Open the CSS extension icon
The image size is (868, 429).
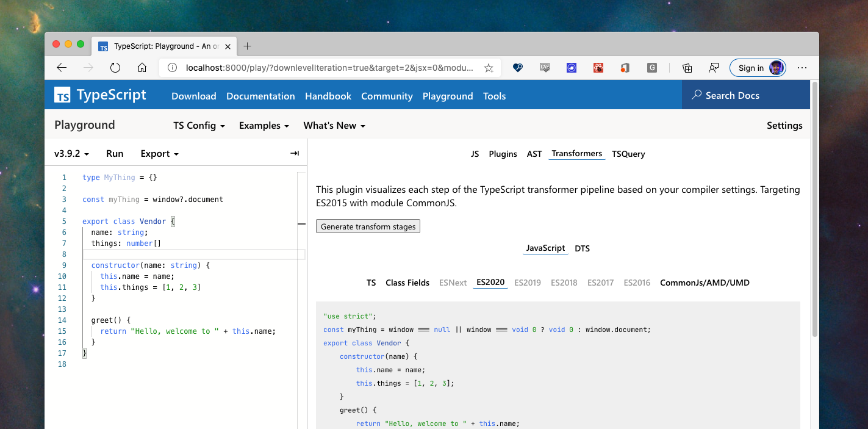tap(545, 68)
